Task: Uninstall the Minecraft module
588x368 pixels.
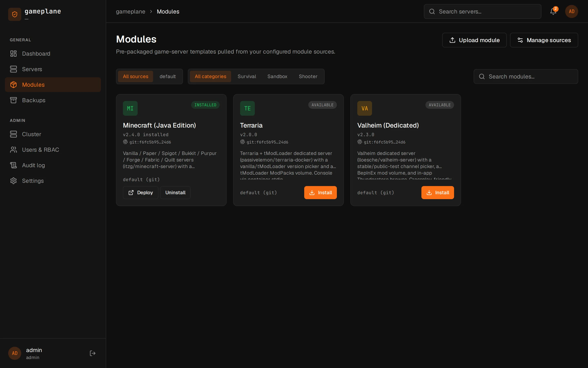Action: (175, 193)
